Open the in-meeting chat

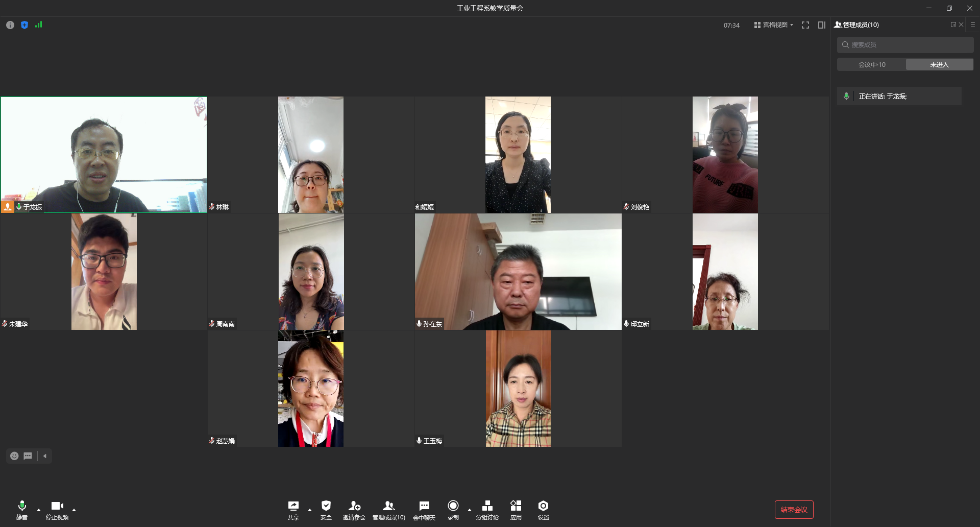coord(424,509)
